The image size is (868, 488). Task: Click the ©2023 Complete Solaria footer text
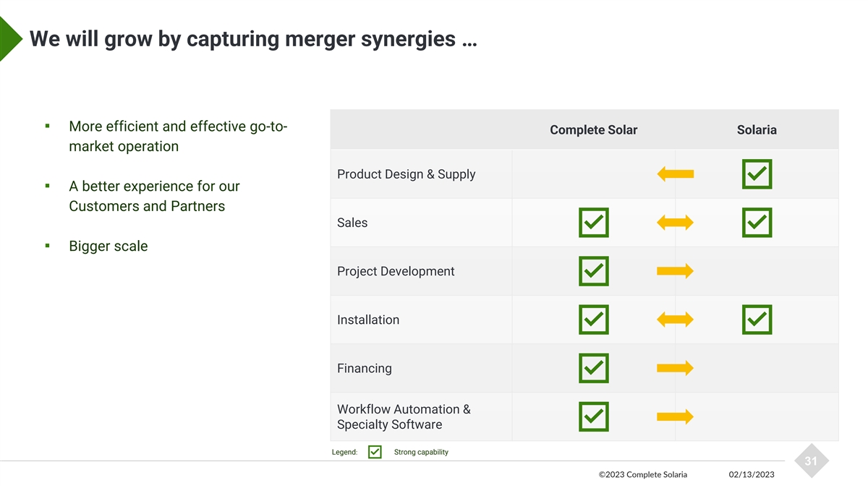click(x=642, y=475)
